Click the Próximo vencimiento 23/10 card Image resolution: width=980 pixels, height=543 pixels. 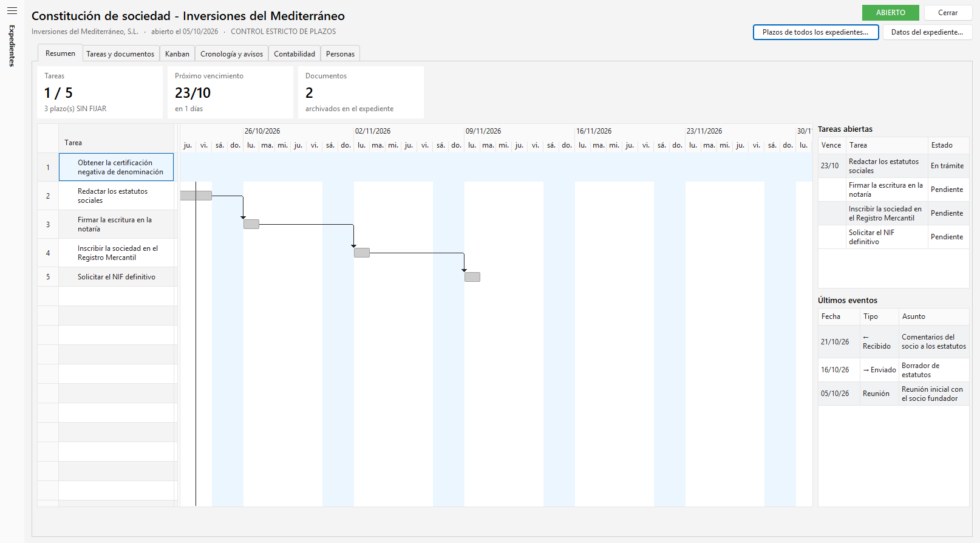pyautogui.click(x=230, y=92)
